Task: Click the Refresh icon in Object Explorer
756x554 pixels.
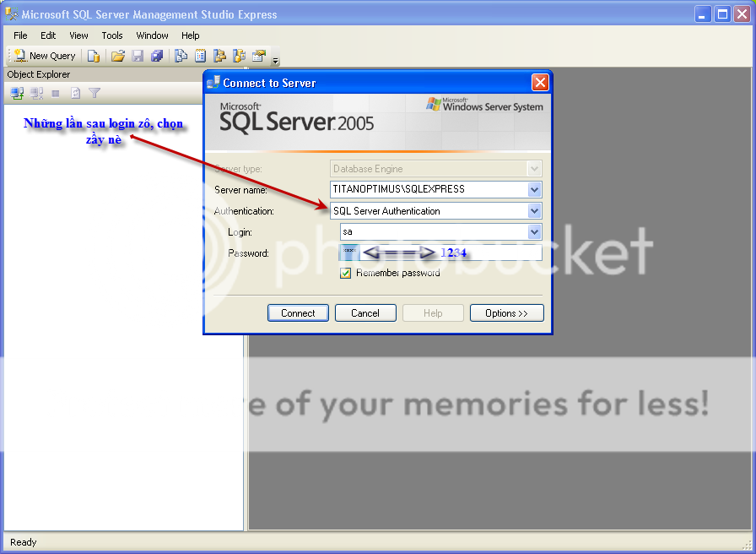Action: (x=75, y=93)
